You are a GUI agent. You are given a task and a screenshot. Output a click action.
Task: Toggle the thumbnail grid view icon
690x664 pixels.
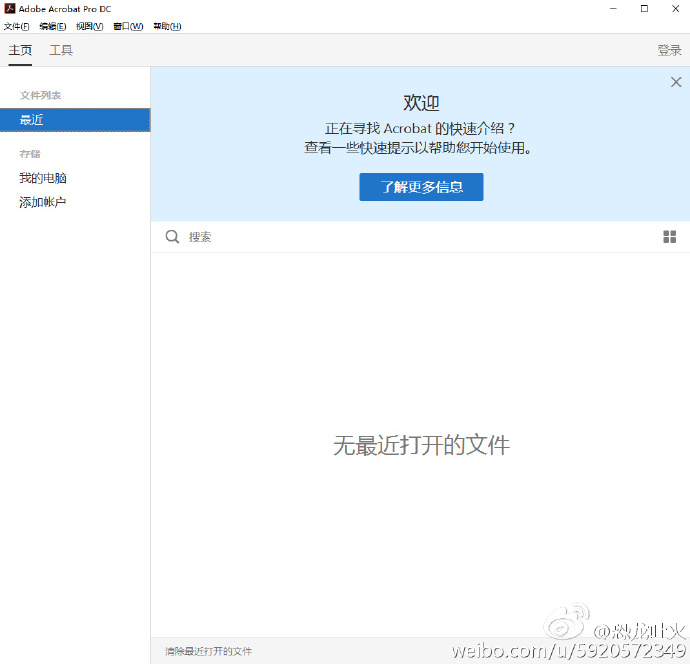coord(670,237)
